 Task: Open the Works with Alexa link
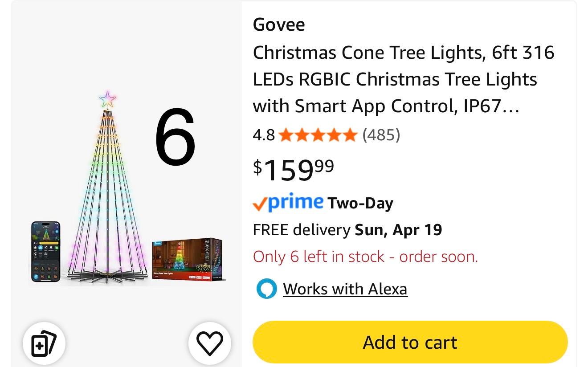[x=345, y=289]
